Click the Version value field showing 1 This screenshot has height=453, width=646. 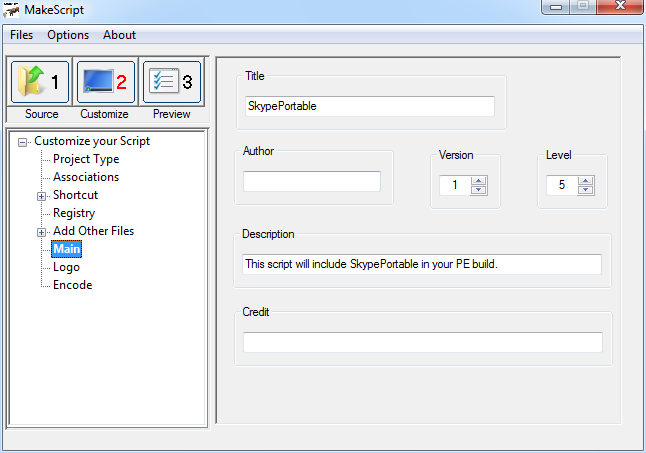point(455,185)
